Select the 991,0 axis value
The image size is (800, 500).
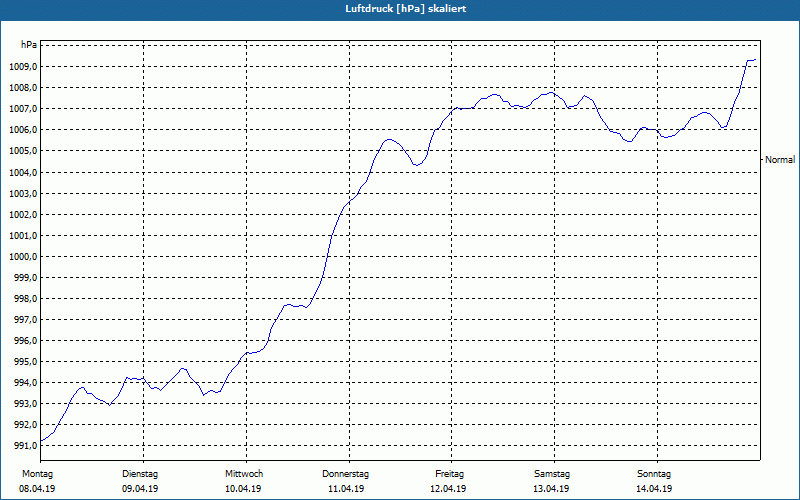[x=24, y=446]
